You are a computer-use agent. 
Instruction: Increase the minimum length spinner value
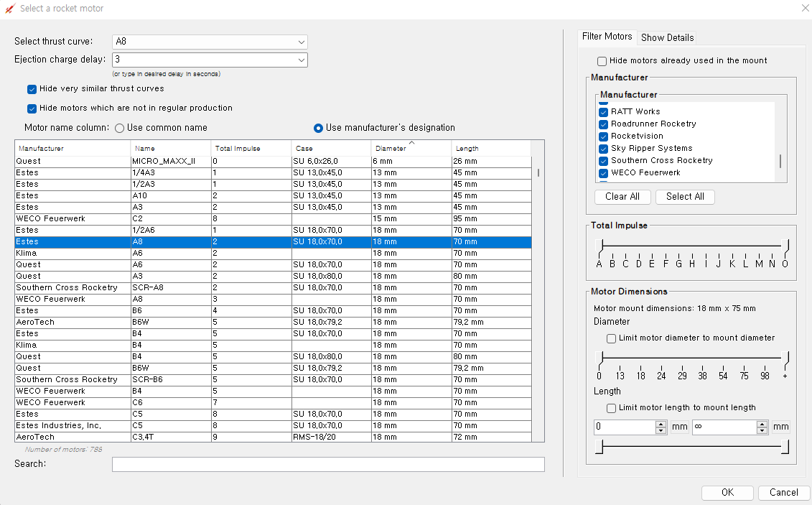coord(661,424)
